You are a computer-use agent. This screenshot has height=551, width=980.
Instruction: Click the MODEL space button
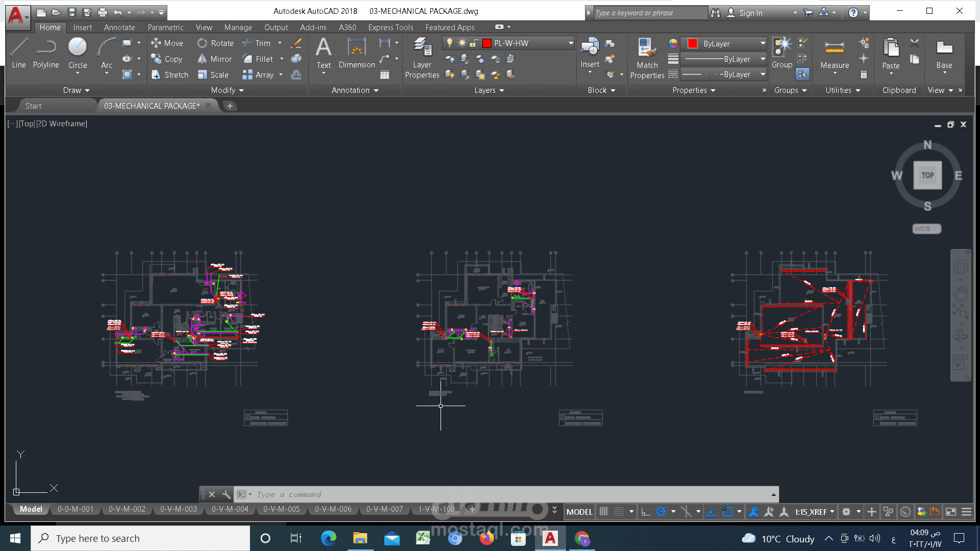point(579,512)
